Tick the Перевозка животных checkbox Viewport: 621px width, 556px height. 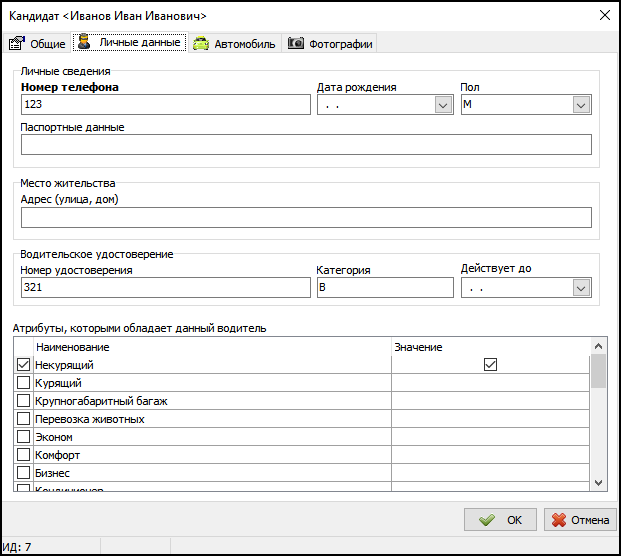pos(24,419)
